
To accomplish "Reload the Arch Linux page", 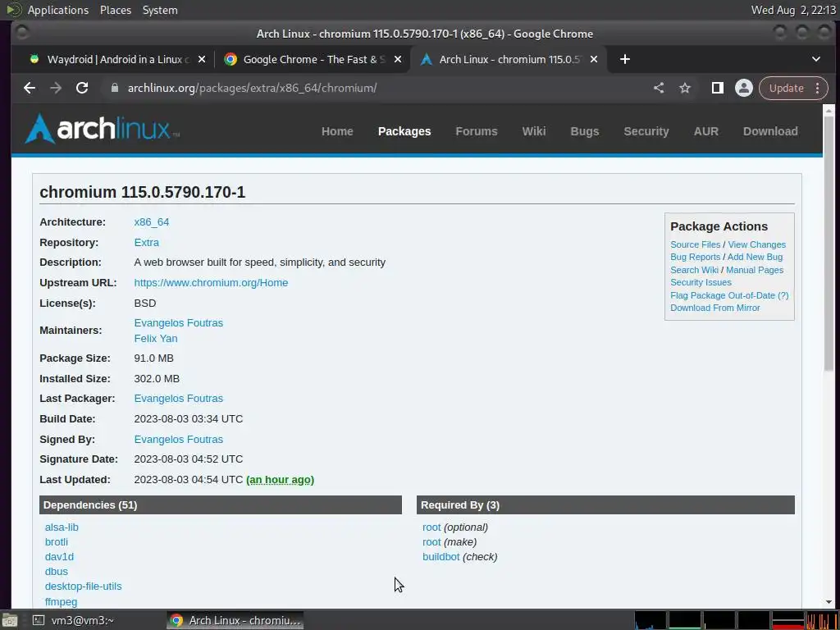I will point(82,88).
